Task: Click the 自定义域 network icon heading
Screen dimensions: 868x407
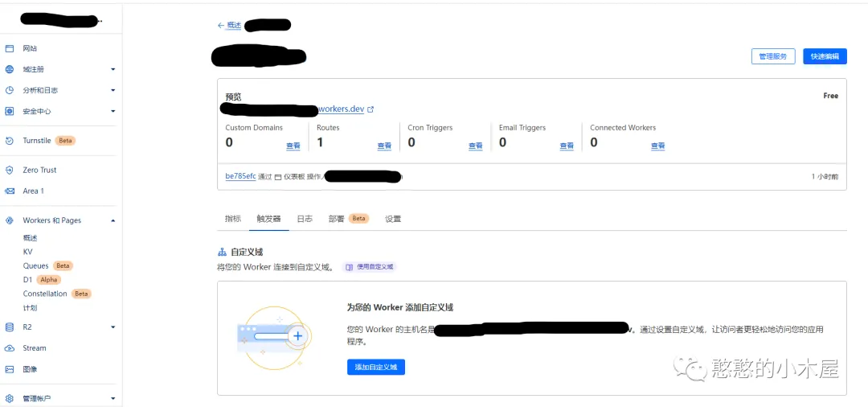Action: pos(222,253)
